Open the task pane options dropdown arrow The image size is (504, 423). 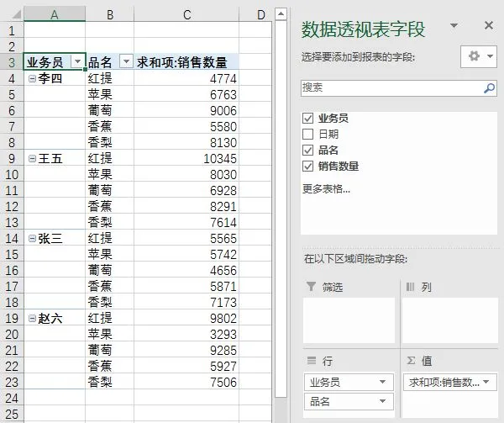click(x=454, y=25)
